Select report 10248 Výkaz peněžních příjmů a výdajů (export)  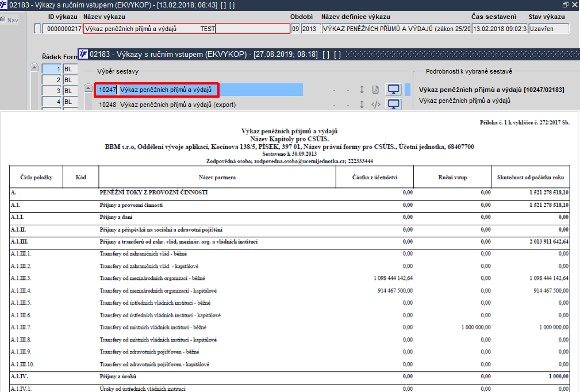coord(167,105)
